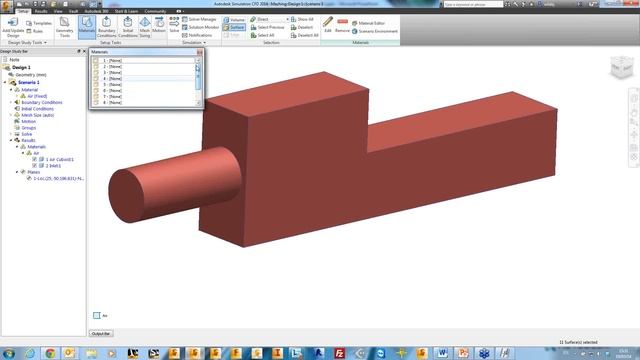Screen dimensions: 640x360
Task: Open Geometry Tools
Action: [64, 27]
